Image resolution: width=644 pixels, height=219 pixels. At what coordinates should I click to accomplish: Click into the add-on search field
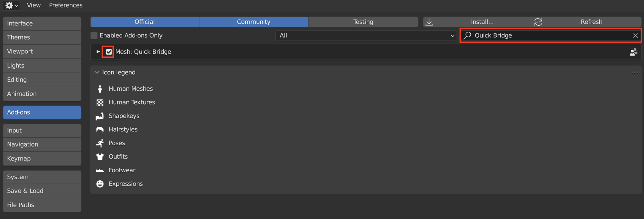pyautogui.click(x=550, y=35)
